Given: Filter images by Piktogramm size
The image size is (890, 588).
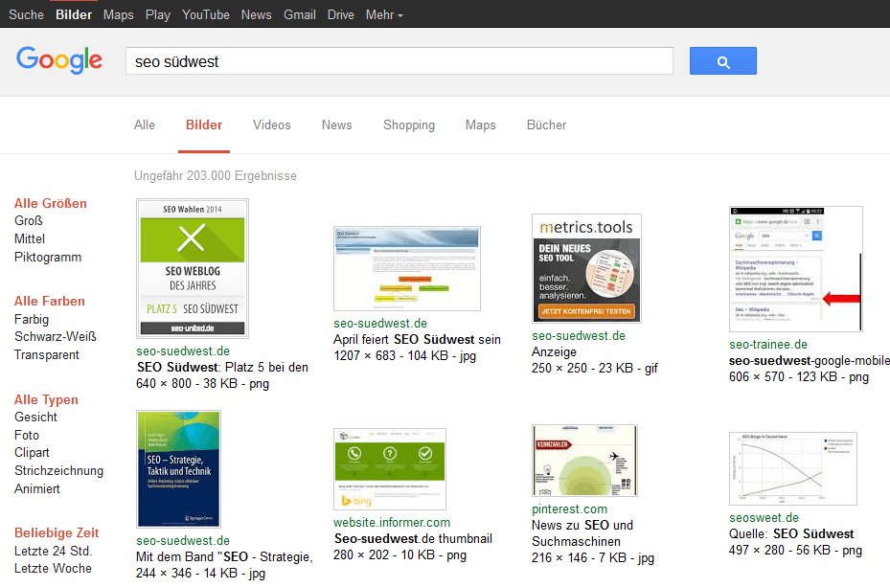Looking at the screenshot, I should [48, 257].
